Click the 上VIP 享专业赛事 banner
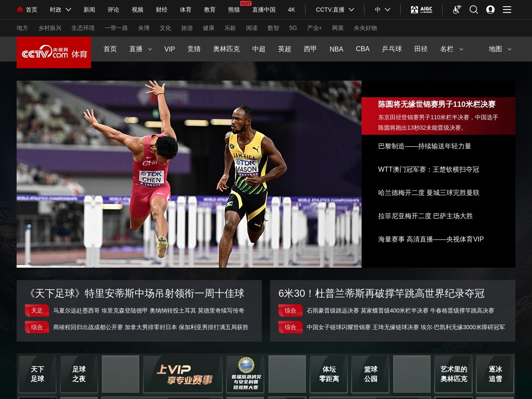 point(182,374)
